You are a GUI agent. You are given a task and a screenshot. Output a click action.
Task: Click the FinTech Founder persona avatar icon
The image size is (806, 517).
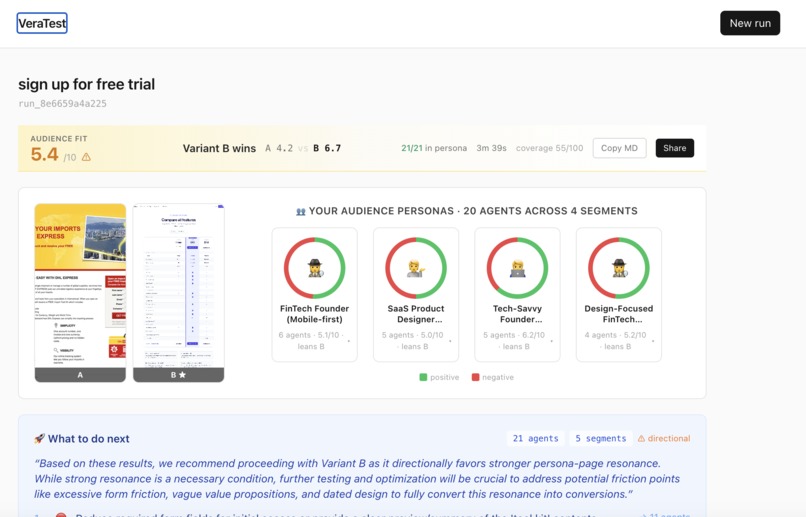point(315,268)
